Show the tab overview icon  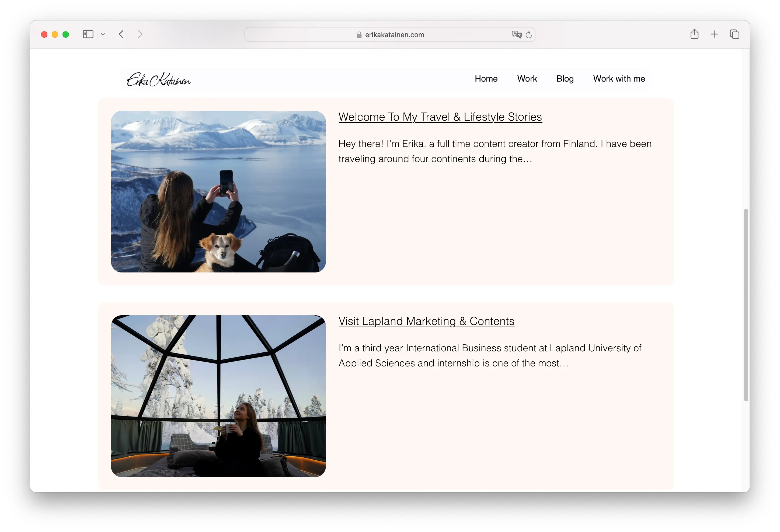tap(734, 34)
